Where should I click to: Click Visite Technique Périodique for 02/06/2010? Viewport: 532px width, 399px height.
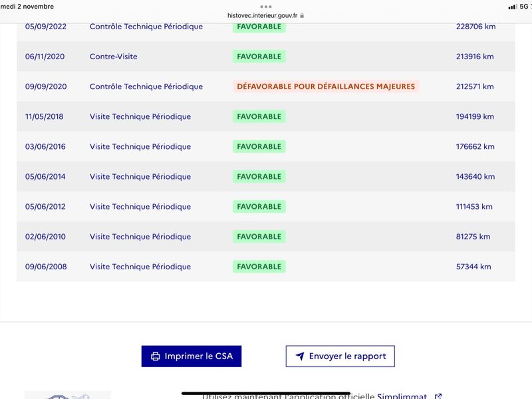[140, 237]
